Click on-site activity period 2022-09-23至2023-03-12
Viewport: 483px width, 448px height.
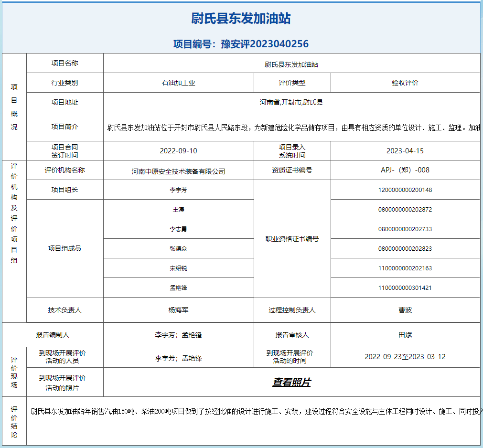click(x=405, y=357)
